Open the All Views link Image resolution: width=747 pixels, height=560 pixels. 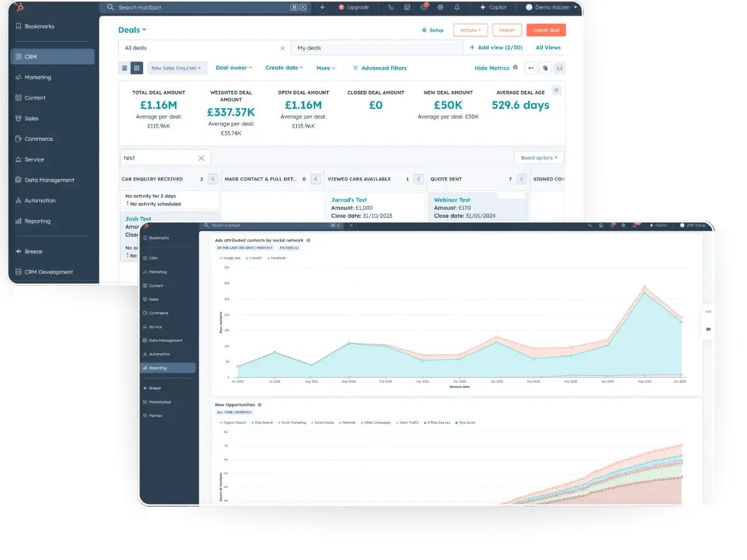548,48
